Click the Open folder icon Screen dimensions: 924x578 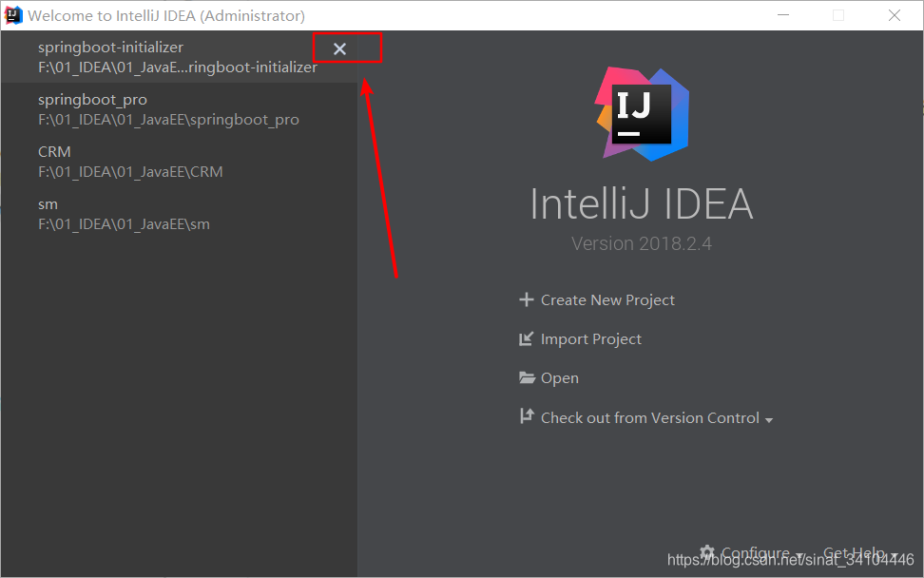(527, 377)
